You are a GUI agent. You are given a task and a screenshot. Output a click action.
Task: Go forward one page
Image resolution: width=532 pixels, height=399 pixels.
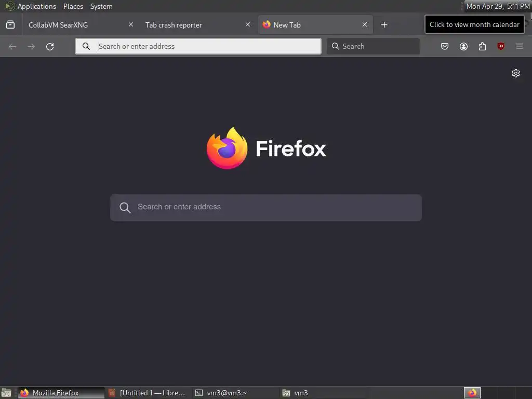31,46
